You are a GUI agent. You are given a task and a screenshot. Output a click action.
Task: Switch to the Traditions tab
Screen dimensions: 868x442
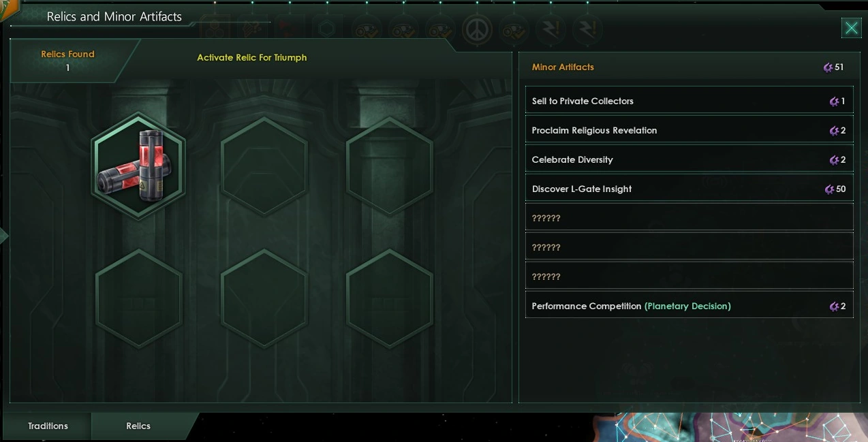[x=48, y=426]
